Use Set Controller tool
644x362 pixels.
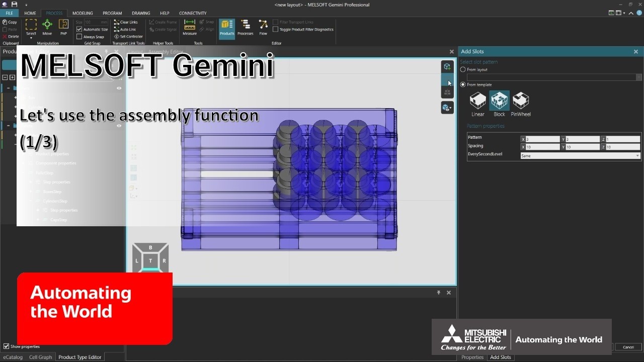point(128,36)
